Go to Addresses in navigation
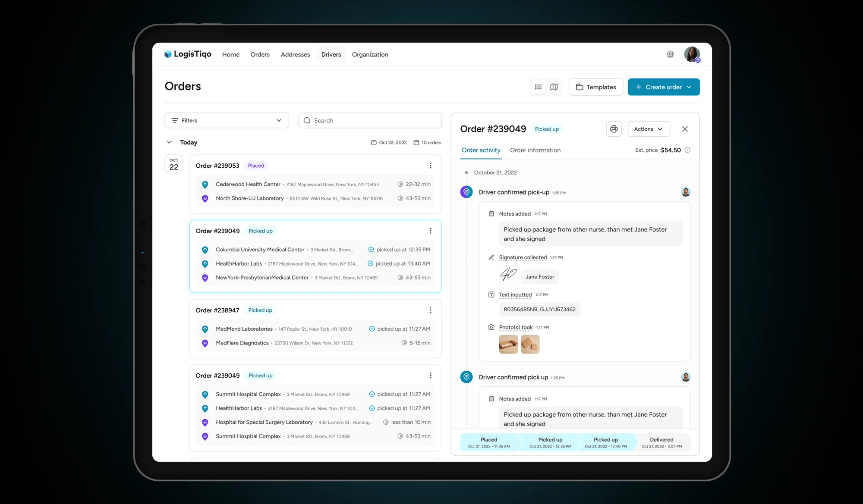The image size is (863, 504). [x=295, y=55]
